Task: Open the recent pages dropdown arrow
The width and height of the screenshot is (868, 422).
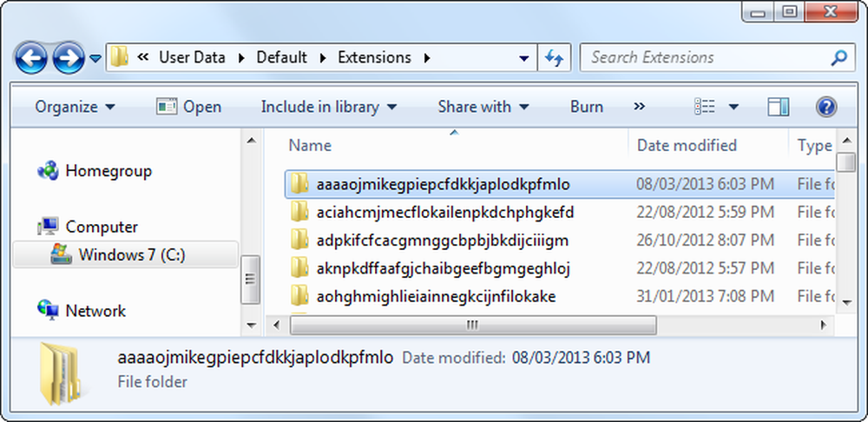Action: [95, 58]
